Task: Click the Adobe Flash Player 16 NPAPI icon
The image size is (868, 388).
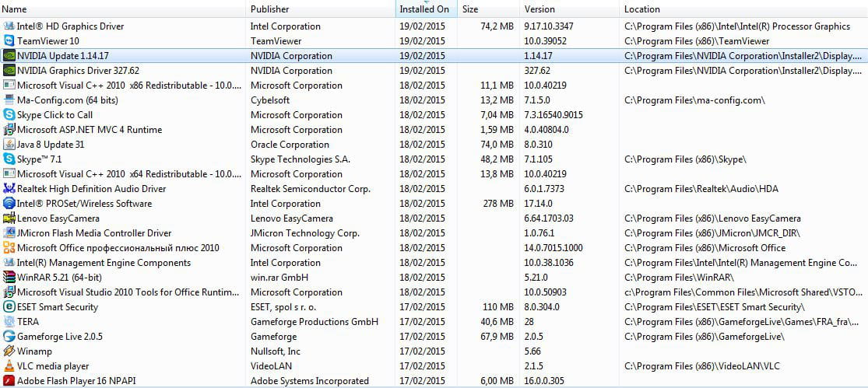Action: pos(9,380)
